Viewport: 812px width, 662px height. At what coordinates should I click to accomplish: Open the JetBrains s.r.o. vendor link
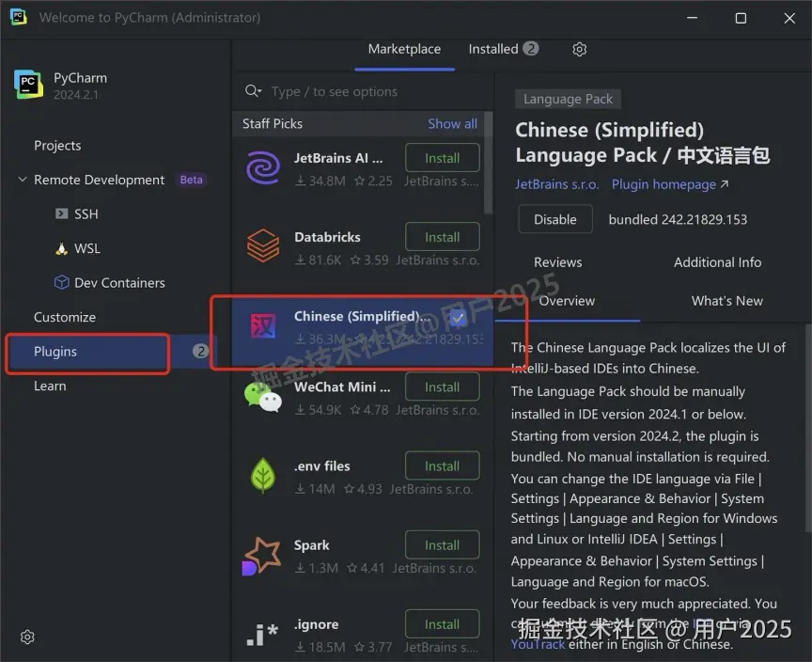click(x=556, y=184)
